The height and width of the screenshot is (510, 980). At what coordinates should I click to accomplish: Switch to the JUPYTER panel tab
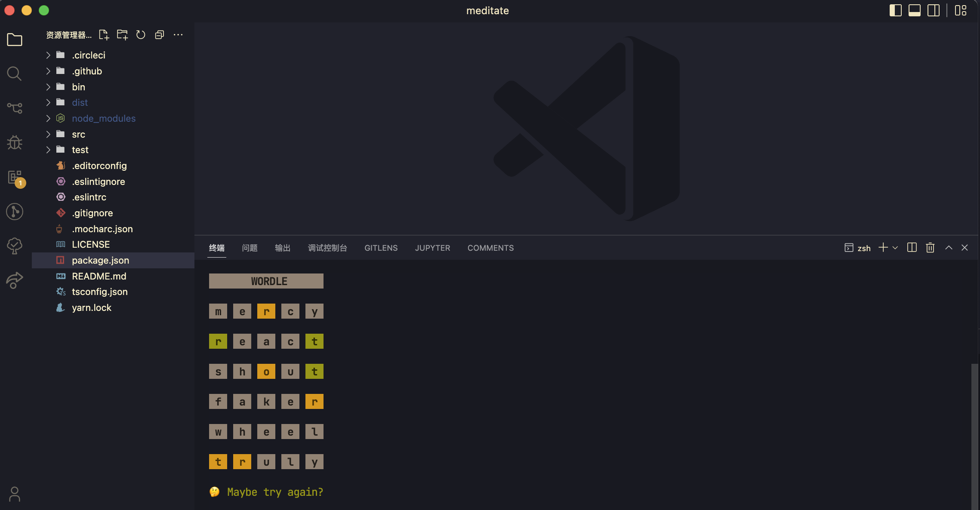coord(432,248)
